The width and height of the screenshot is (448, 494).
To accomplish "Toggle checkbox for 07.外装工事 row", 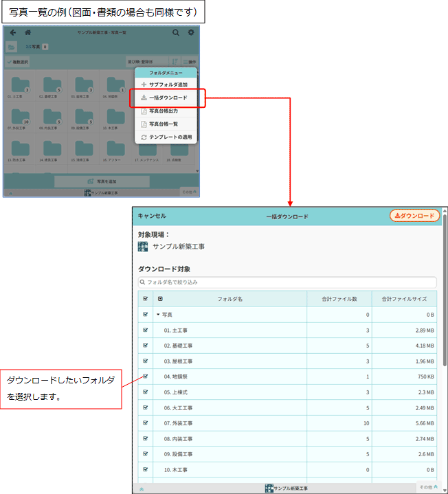I will 145,423.
